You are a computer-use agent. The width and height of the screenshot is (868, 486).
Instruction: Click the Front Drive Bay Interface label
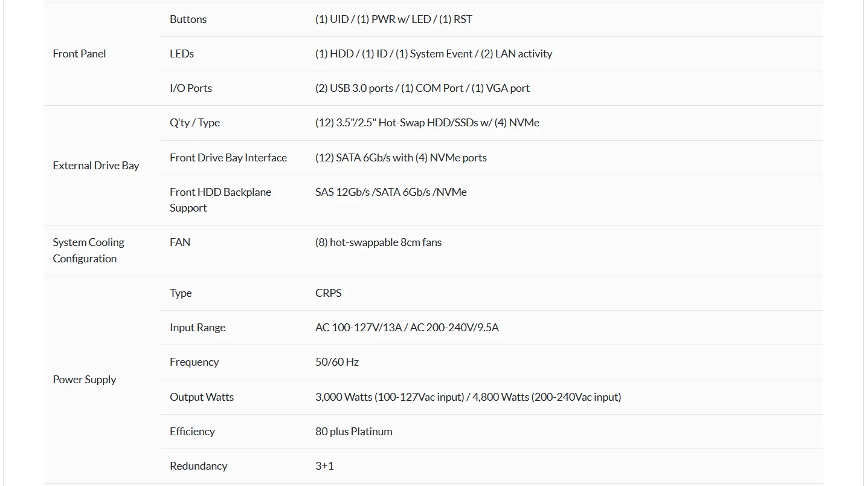[228, 158]
